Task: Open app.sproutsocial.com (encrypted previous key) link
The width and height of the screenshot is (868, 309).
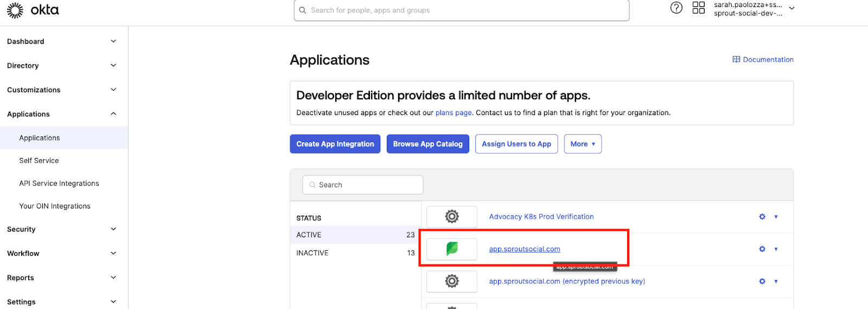Action: tap(567, 281)
